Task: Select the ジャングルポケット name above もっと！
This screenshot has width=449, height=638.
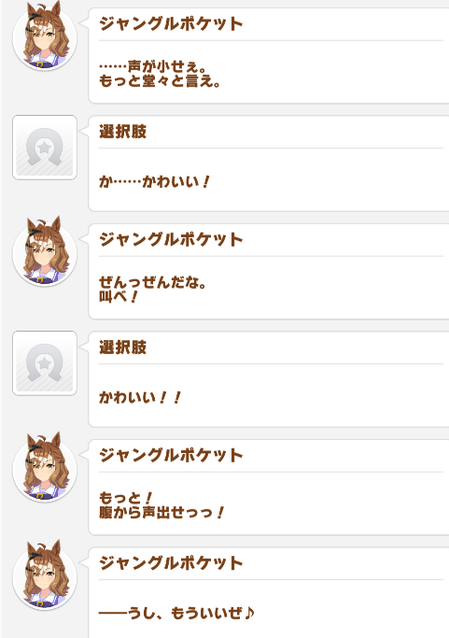Action: click(x=171, y=455)
